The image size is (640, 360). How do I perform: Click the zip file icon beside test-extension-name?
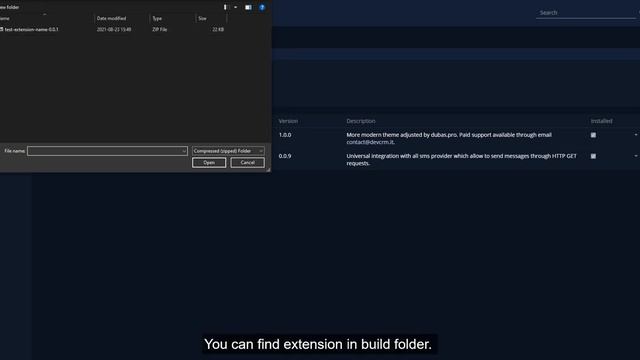coord(2,29)
